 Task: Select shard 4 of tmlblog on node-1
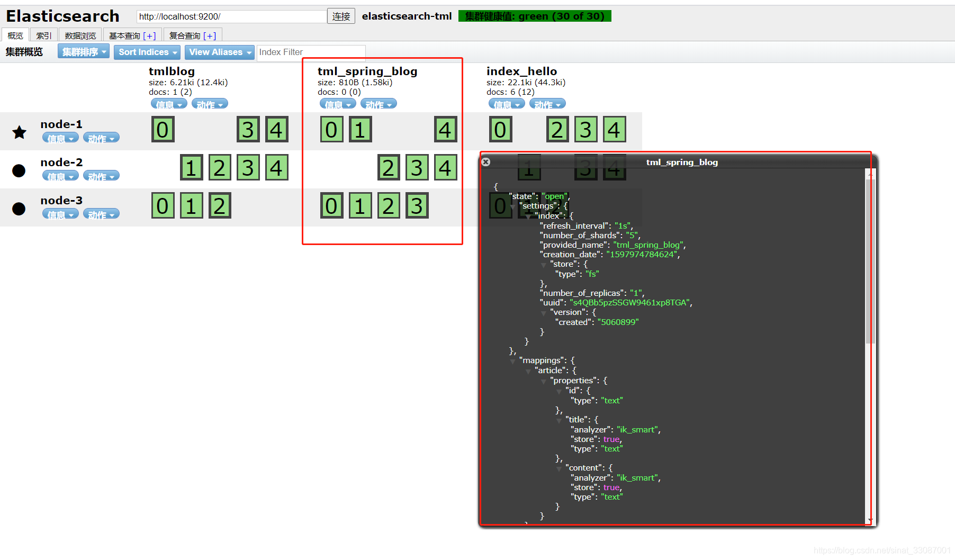(x=276, y=130)
